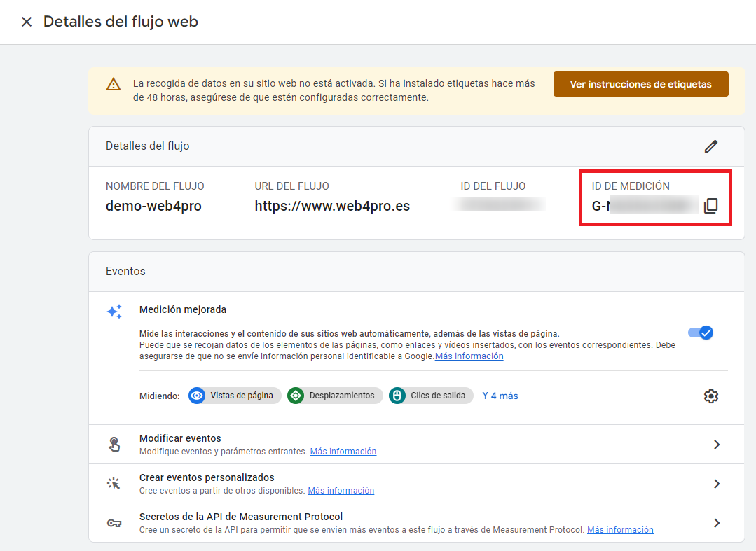This screenshot has height=551, width=756.
Task: Click the warning triangle icon
Action: coord(113,84)
